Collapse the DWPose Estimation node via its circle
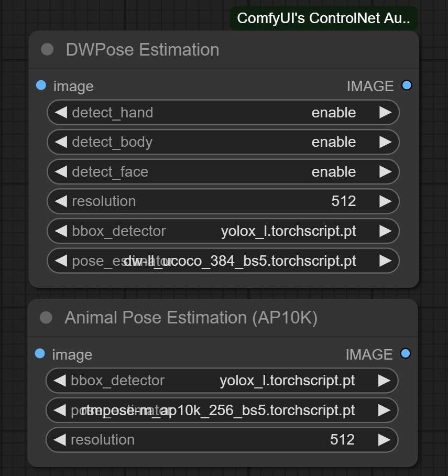 (x=46, y=50)
